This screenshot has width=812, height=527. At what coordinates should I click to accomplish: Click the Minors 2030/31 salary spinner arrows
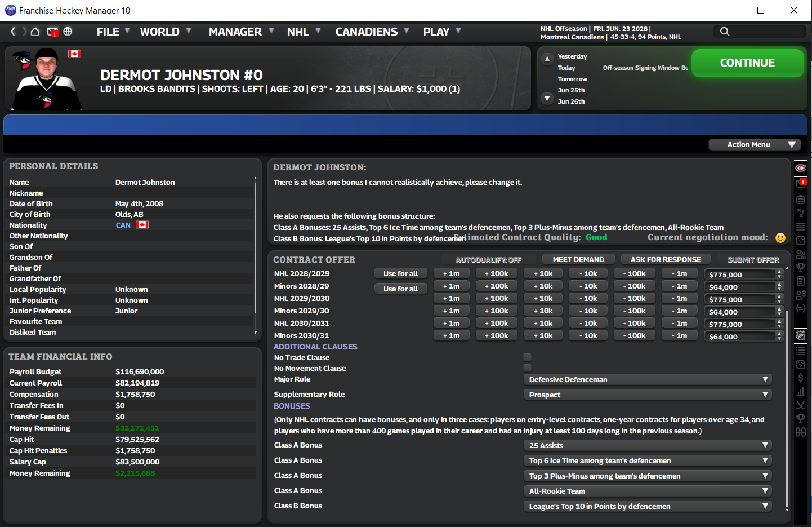tap(779, 336)
